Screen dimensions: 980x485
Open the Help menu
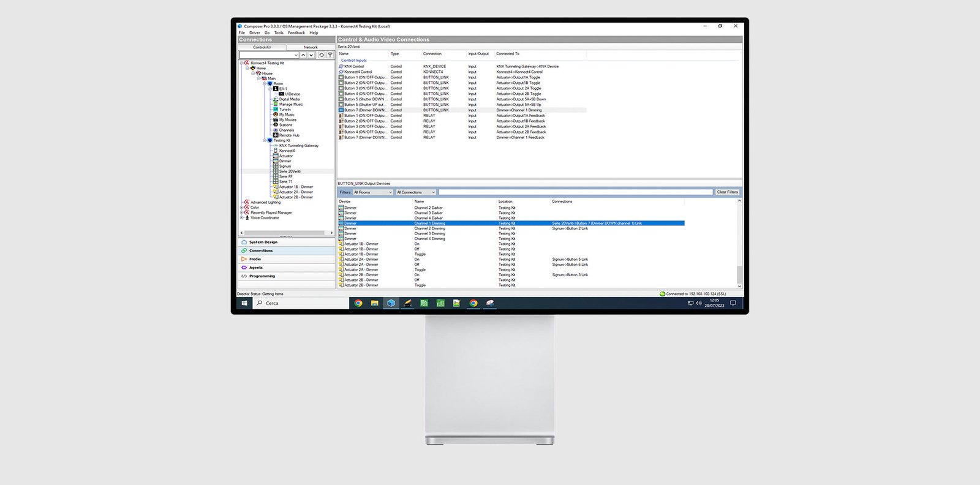[x=314, y=33]
